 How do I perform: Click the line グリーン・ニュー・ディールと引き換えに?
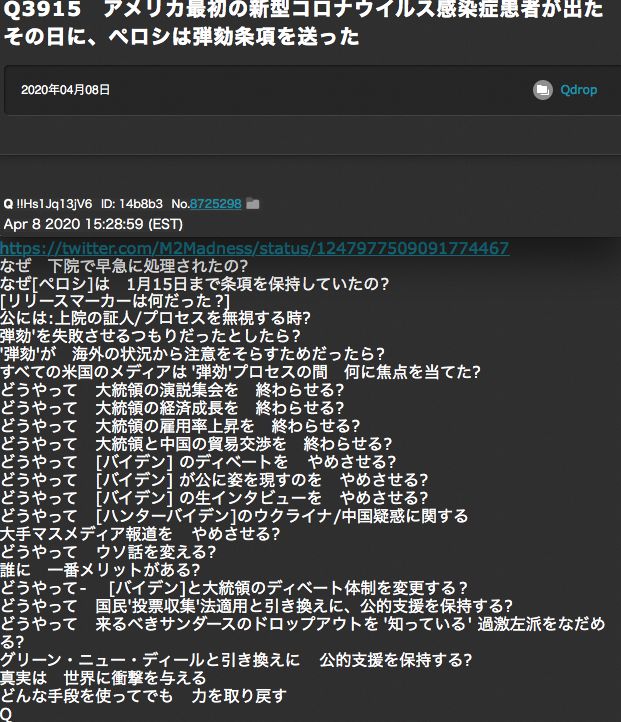pyautogui.click(x=236, y=660)
